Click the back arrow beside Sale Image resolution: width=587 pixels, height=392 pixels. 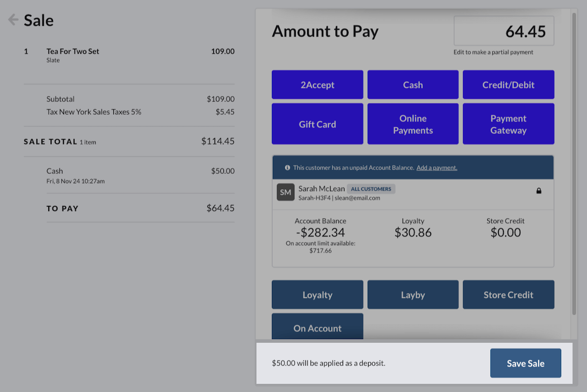[x=13, y=20]
